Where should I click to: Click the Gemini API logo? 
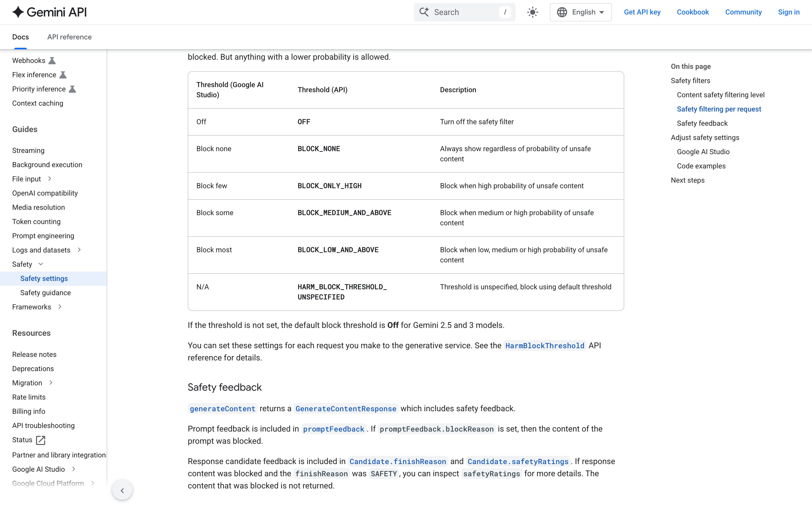tap(49, 12)
